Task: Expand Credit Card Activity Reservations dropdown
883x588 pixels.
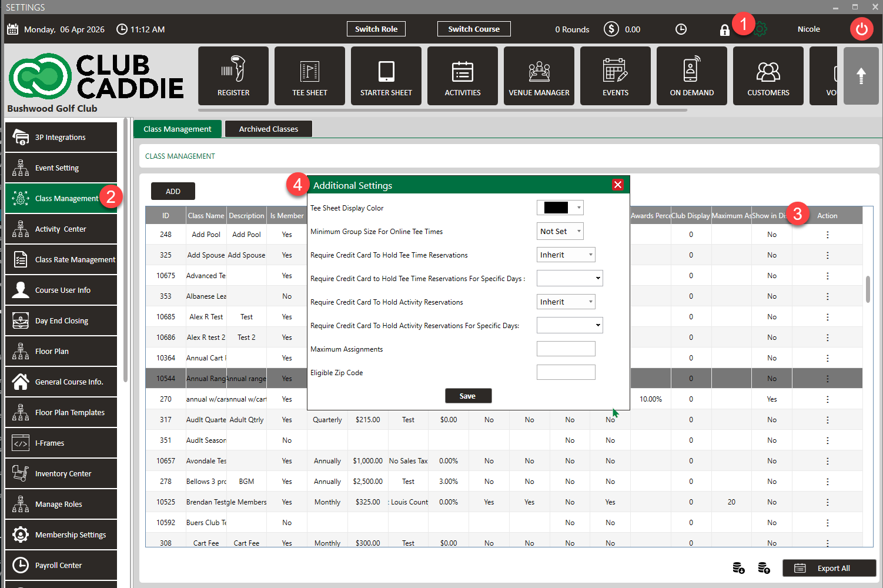Action: (566, 302)
